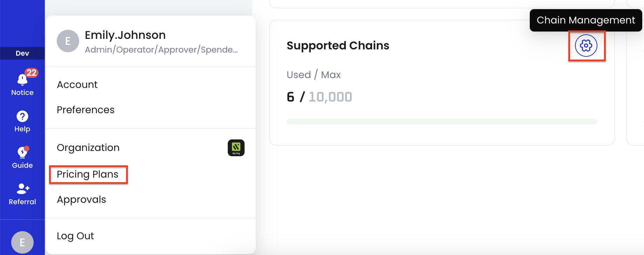Open the Notice notifications panel
644x255 pixels.
pyautogui.click(x=22, y=82)
